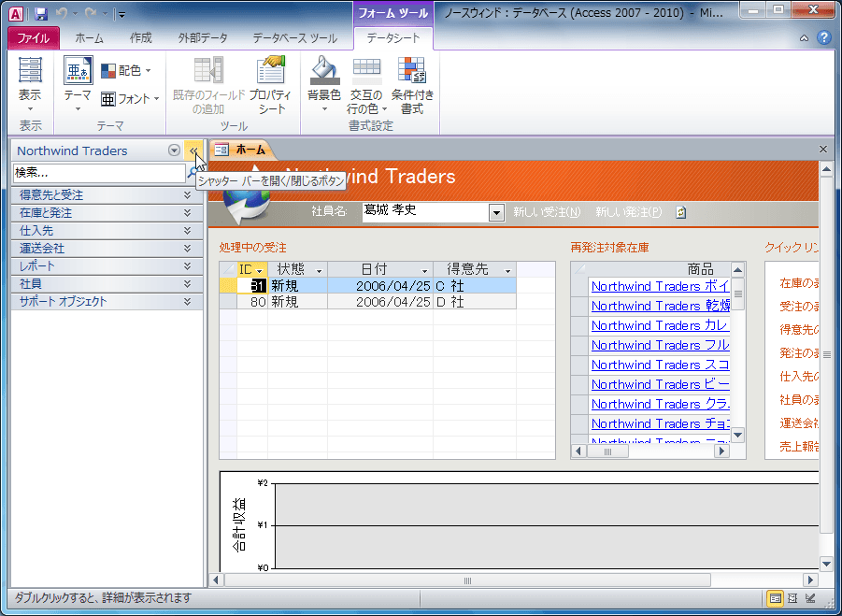Minimize the ribbon with the caret icon
842x616 pixels.
(804, 38)
